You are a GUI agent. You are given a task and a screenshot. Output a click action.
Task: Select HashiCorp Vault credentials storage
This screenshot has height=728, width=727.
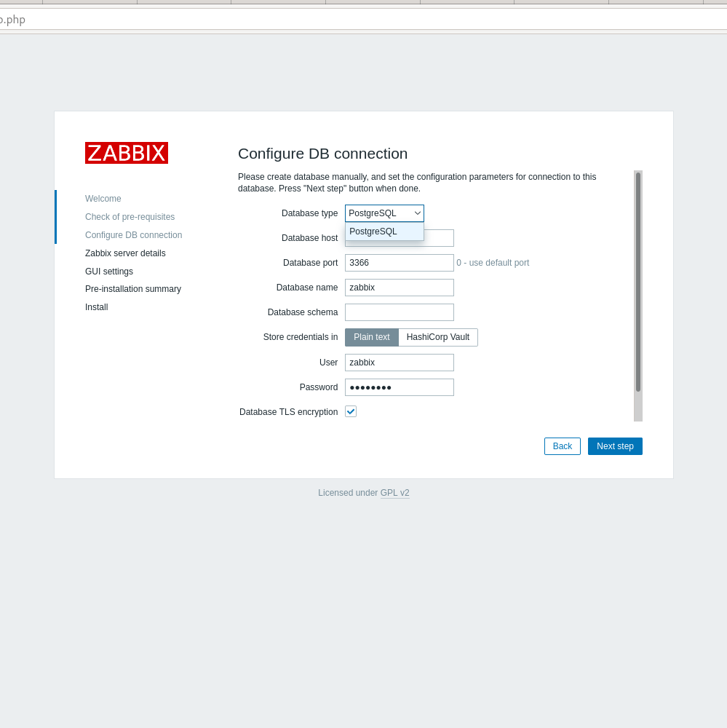coord(438,337)
